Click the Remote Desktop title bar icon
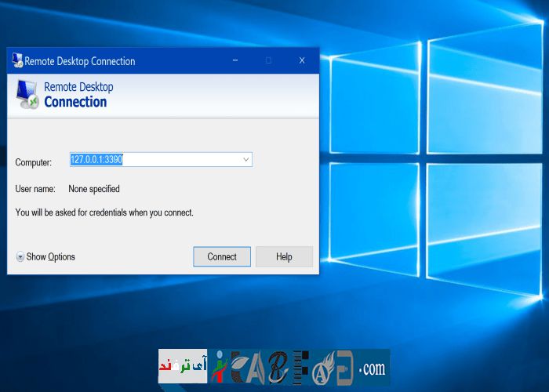Image resolution: width=549 pixels, height=392 pixels. click(16, 61)
